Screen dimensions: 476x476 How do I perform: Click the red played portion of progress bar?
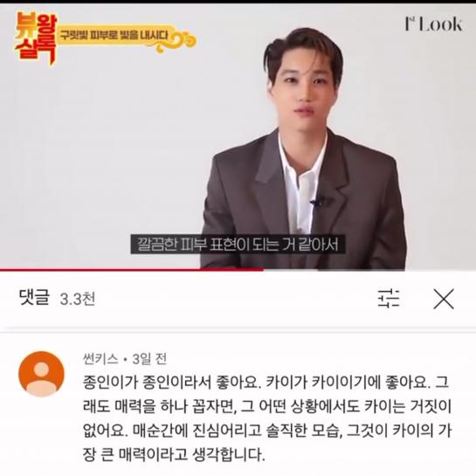coord(132,269)
